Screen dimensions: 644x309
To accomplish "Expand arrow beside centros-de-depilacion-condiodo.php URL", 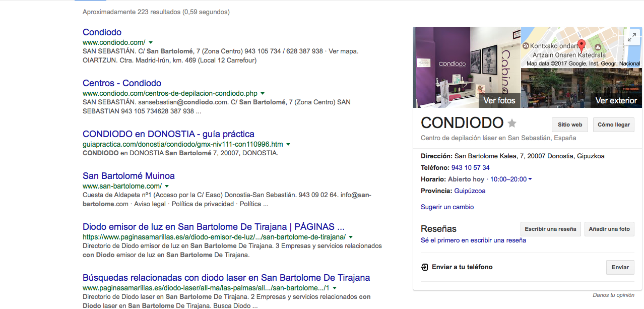I will tap(263, 94).
